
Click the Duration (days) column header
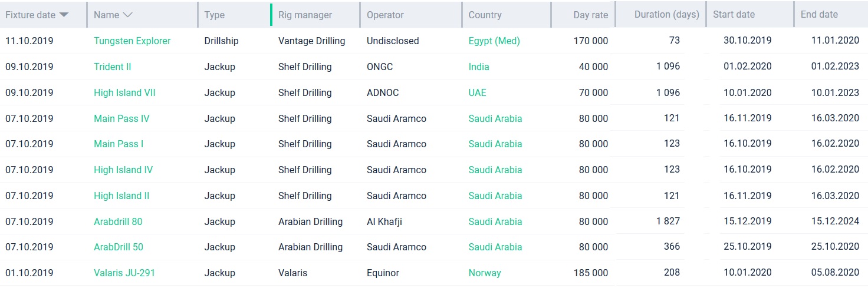tap(666, 14)
